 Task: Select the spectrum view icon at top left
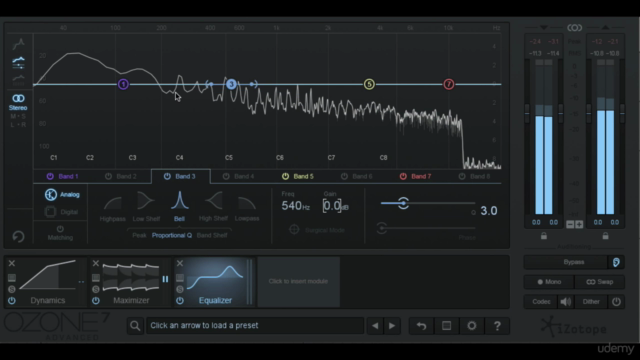click(x=18, y=43)
